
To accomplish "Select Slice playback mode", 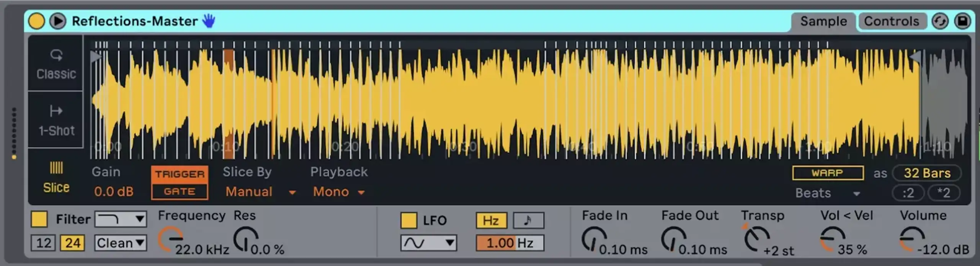I will pos(56,178).
